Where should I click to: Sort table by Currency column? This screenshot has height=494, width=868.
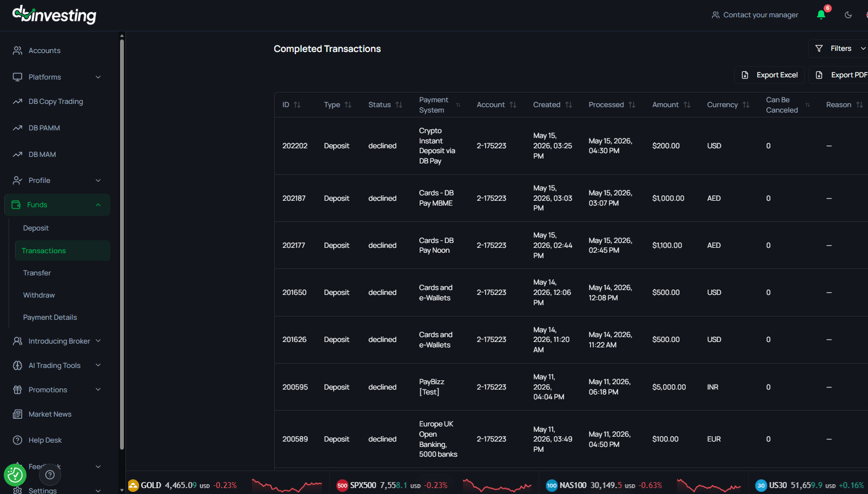746,104
